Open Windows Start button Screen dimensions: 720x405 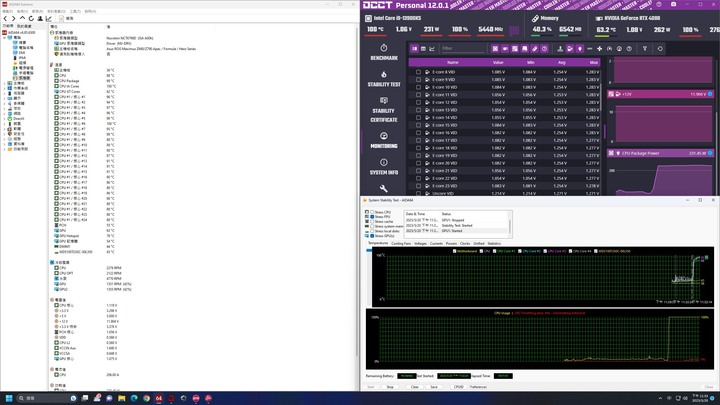pyautogui.click(x=8, y=398)
